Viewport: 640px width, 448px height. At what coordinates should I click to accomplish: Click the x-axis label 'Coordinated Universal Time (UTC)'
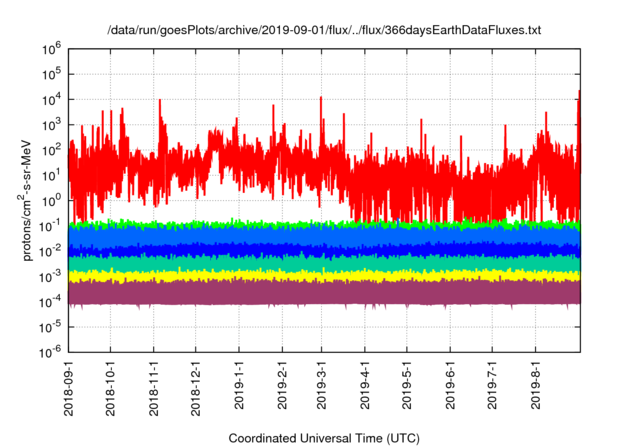324,438
